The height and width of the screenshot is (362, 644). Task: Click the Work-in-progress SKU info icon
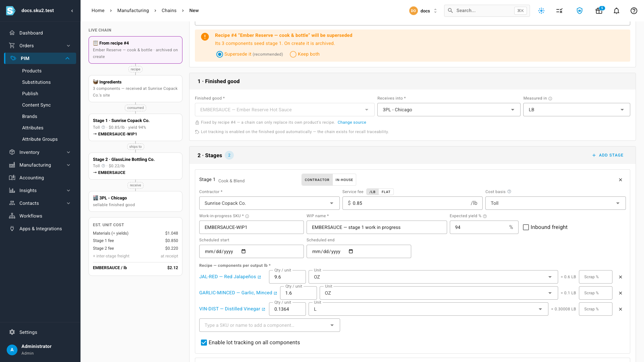tap(247, 216)
